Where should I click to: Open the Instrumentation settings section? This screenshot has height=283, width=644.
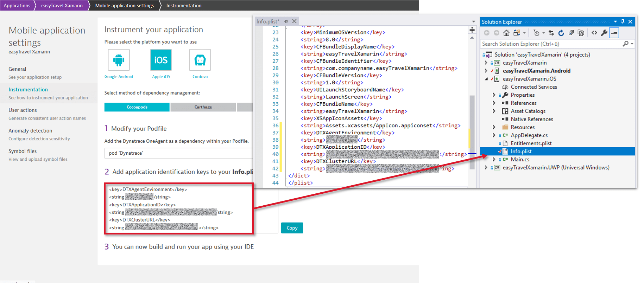[49, 93]
